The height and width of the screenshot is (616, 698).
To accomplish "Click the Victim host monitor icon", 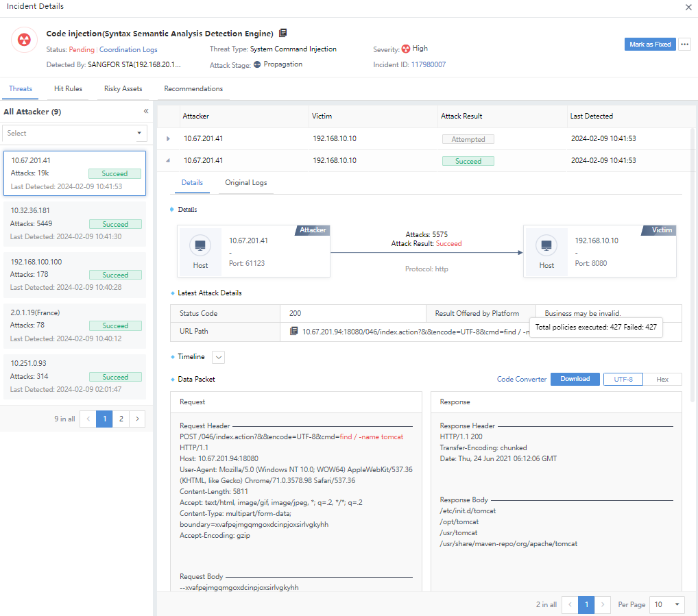I will tap(546, 245).
